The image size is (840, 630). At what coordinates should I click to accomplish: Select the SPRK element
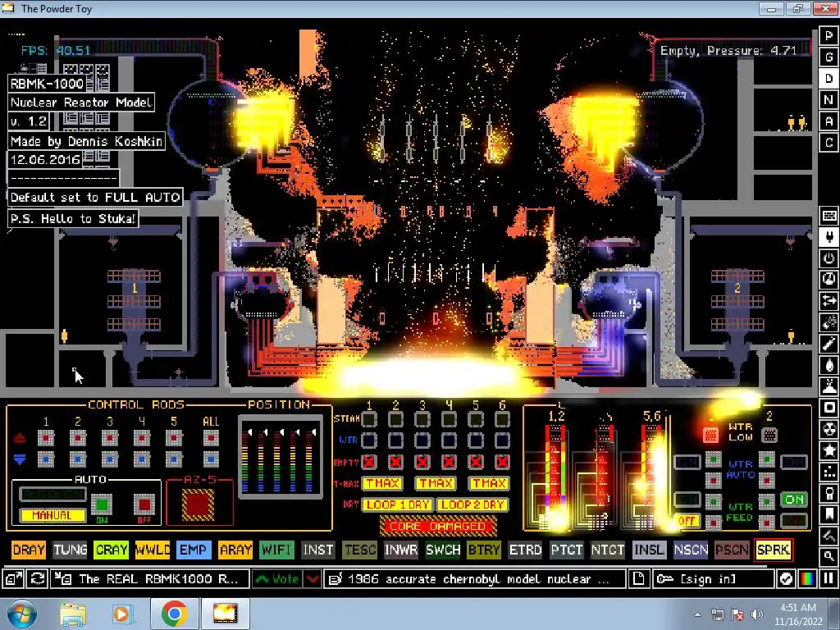tap(773, 550)
